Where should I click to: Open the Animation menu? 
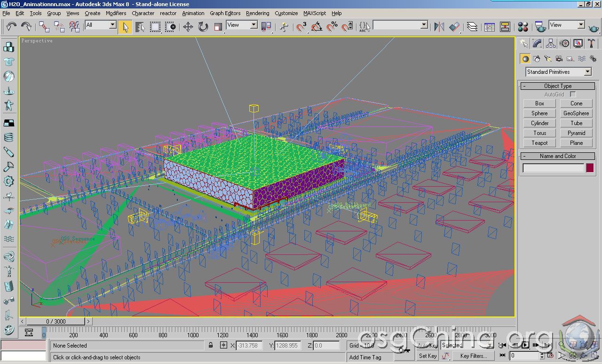click(193, 13)
